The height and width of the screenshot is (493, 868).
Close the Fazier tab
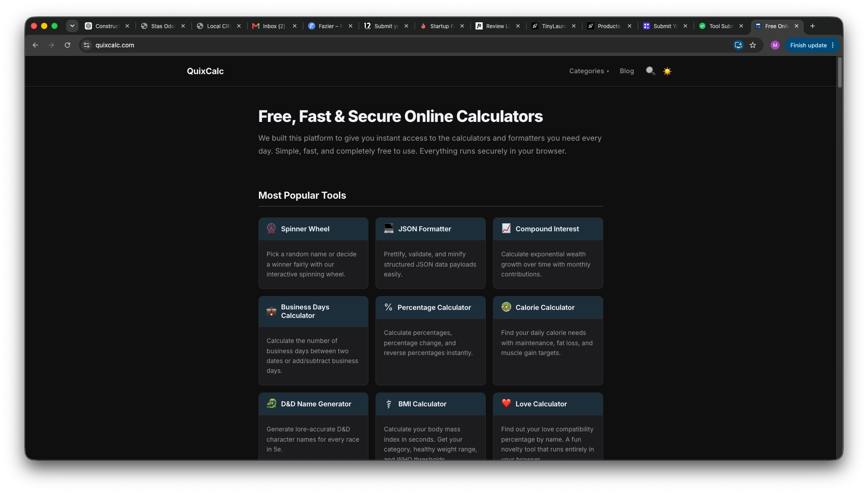pos(351,26)
